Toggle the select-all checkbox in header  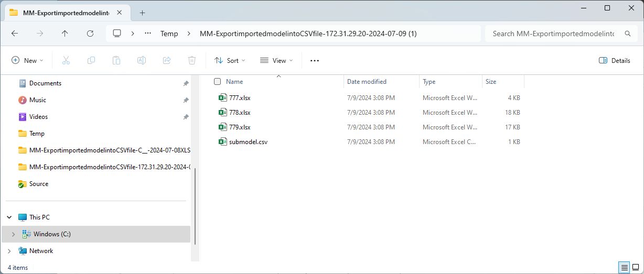pyautogui.click(x=218, y=82)
